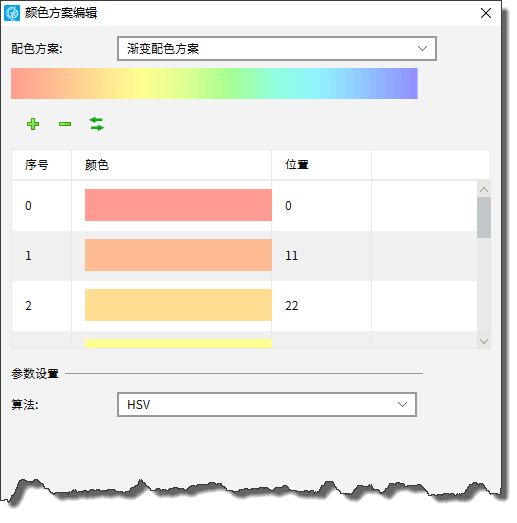Click the position value 11 cell
517x523 pixels.
pos(322,256)
